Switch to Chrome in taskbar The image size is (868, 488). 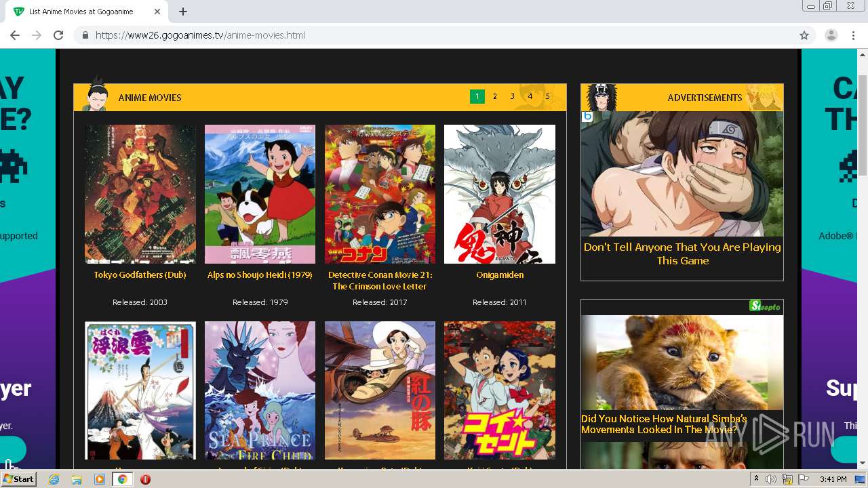[122, 479]
